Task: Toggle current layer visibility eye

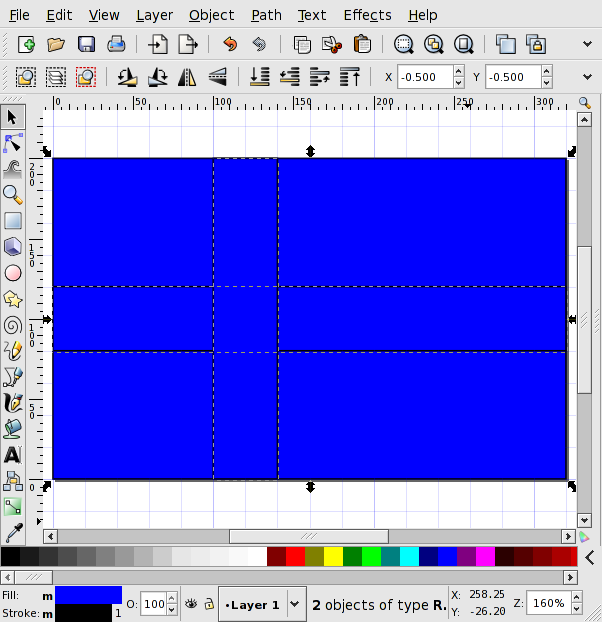Action: (190, 604)
